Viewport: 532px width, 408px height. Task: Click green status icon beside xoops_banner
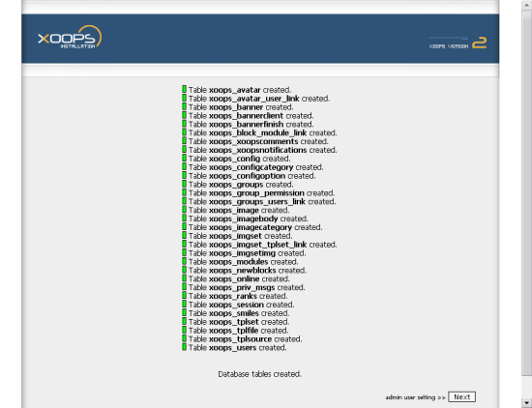pos(184,106)
